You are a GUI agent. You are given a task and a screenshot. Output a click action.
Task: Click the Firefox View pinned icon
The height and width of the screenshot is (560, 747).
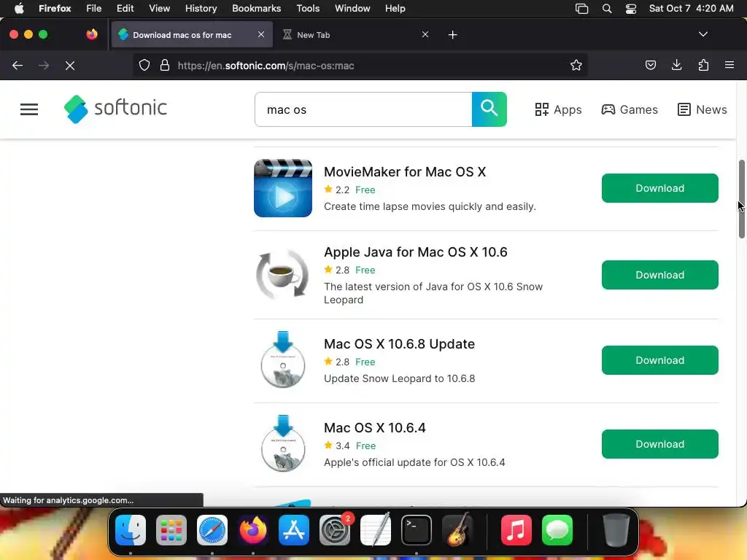[x=92, y=34]
